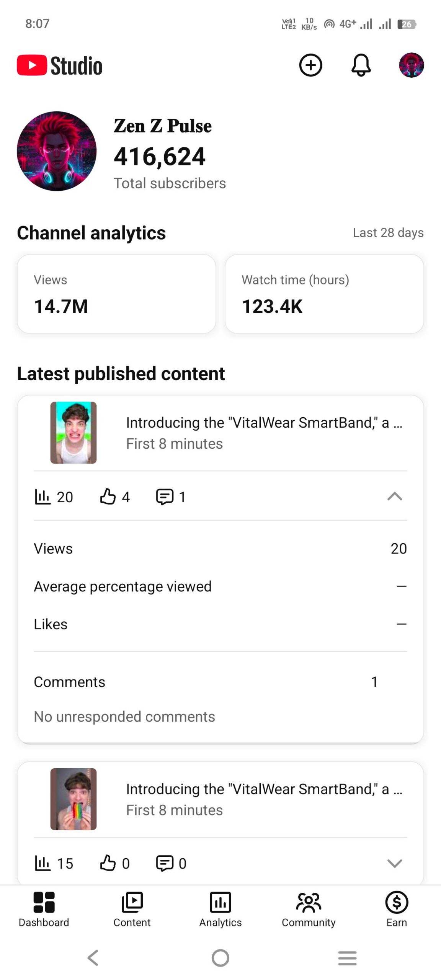Go to the Community tab

(x=309, y=909)
